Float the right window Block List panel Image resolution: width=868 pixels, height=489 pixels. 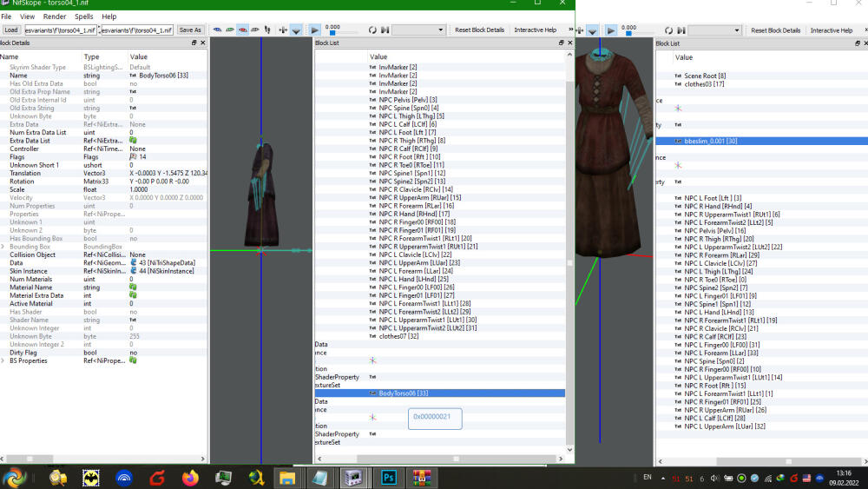pos(858,43)
